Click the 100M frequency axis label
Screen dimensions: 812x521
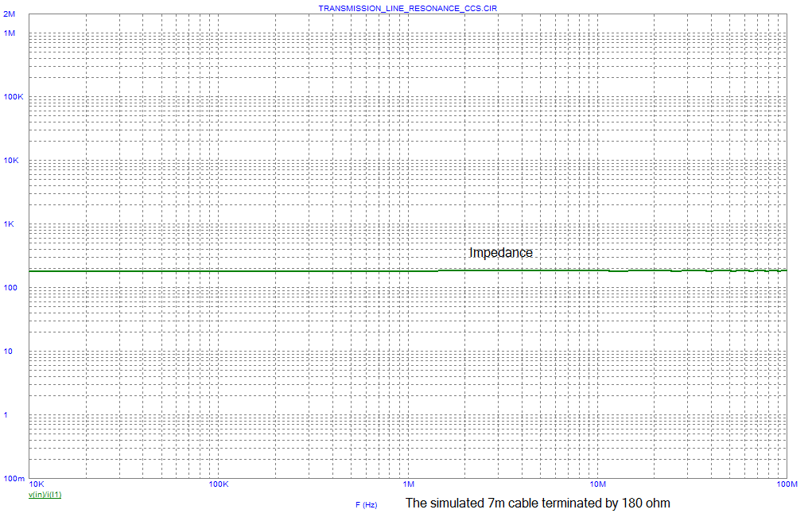point(787,484)
